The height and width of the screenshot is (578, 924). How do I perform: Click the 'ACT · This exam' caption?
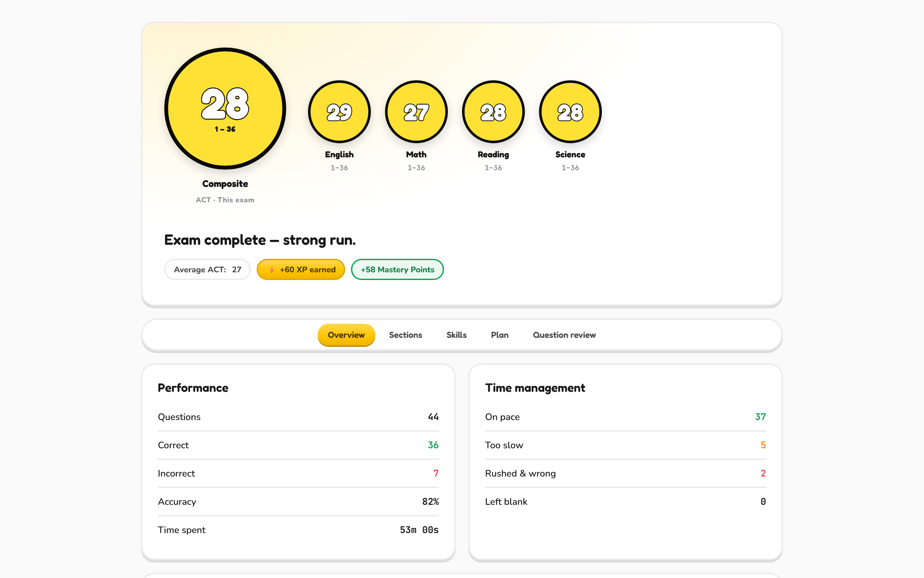225,200
